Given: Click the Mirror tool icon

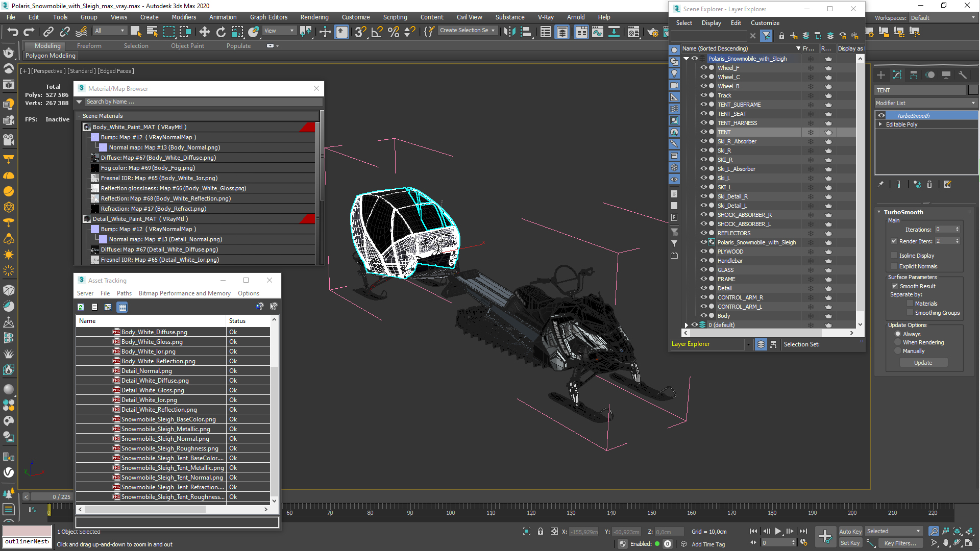Looking at the screenshot, I should pos(509,32).
